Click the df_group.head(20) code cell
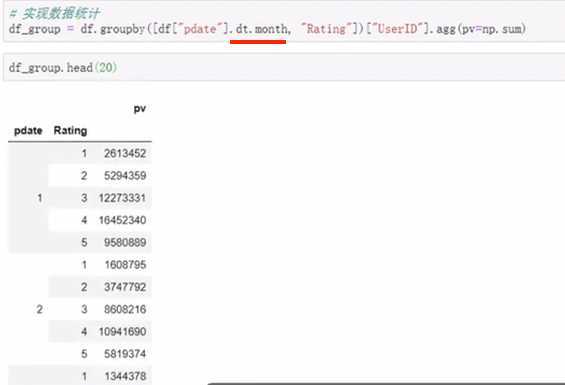 pyautogui.click(x=284, y=67)
